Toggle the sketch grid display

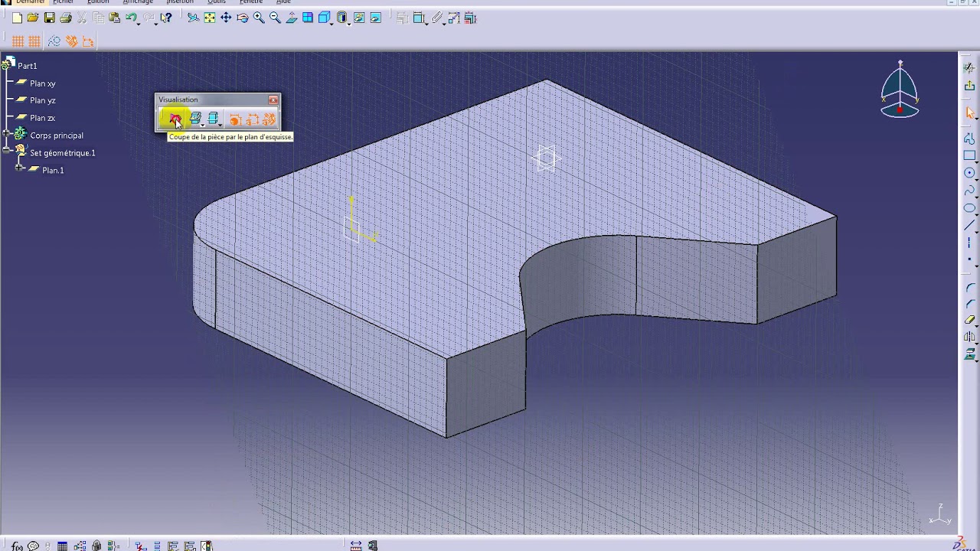(x=18, y=41)
